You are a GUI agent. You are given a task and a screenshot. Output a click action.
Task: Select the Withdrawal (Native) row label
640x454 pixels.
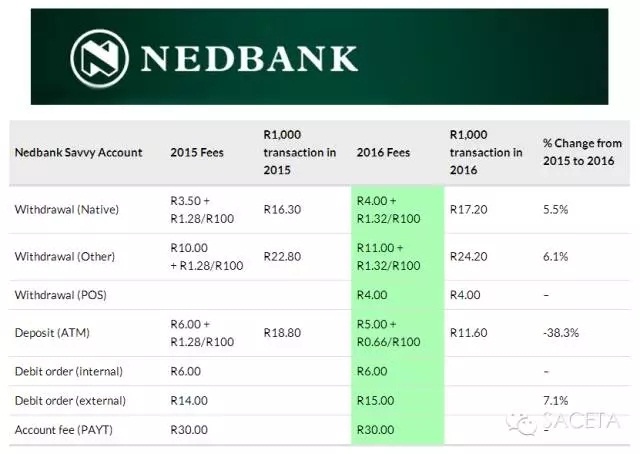pyautogui.click(x=67, y=209)
